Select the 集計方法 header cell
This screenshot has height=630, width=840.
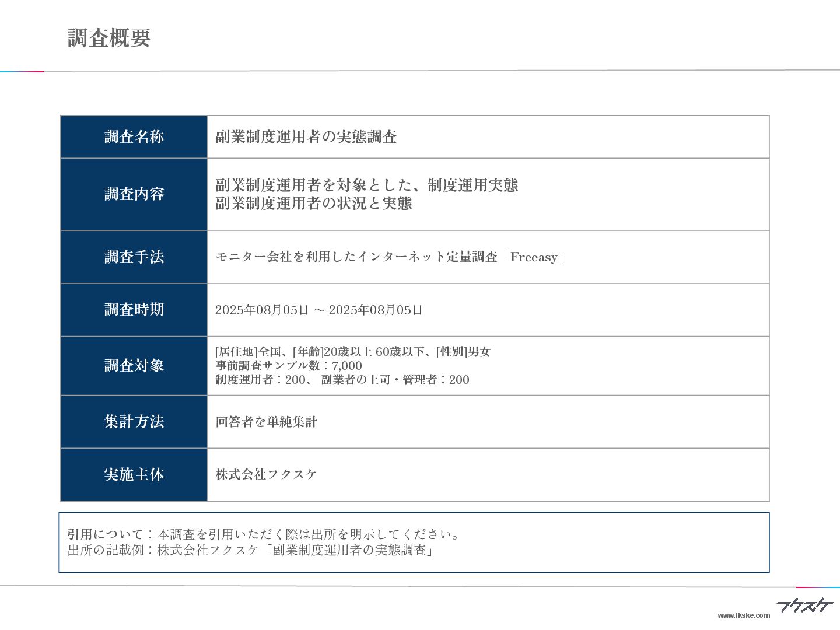pyautogui.click(x=134, y=422)
